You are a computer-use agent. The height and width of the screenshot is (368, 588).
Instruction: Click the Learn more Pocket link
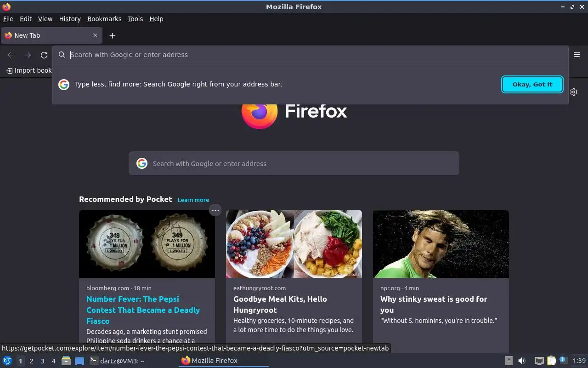tap(193, 200)
